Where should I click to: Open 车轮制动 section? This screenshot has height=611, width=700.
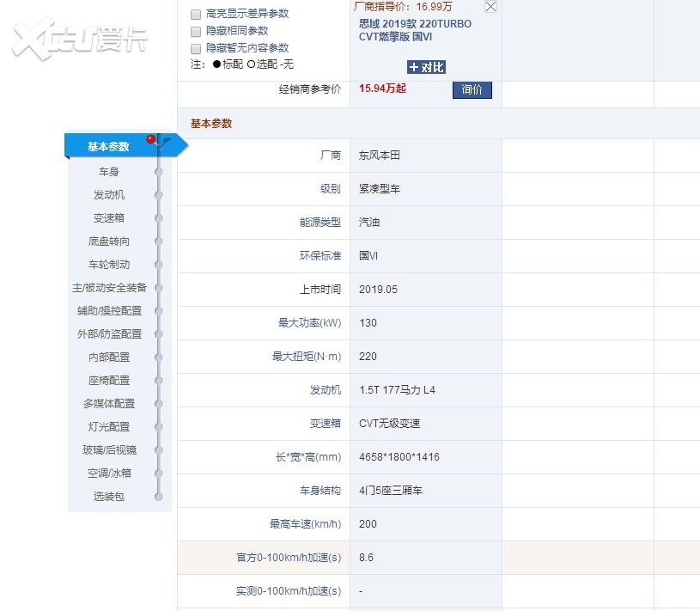[x=109, y=265]
